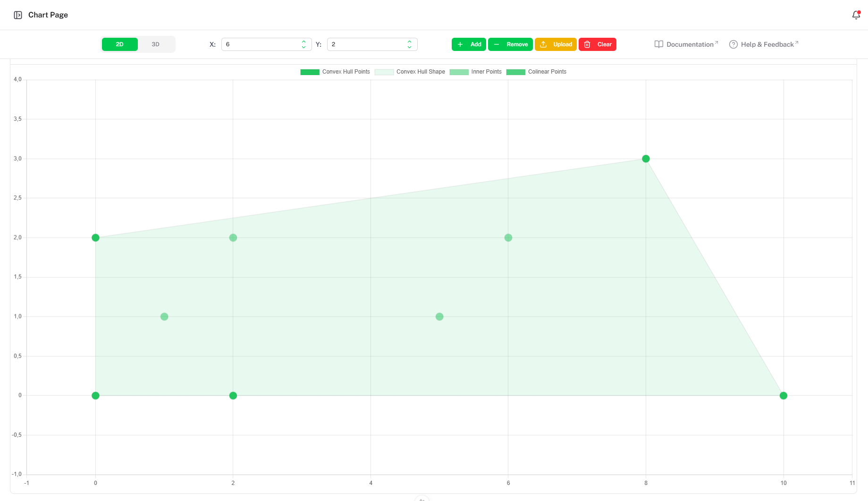
Task: Open Help & Feedback link
Action: pos(767,44)
